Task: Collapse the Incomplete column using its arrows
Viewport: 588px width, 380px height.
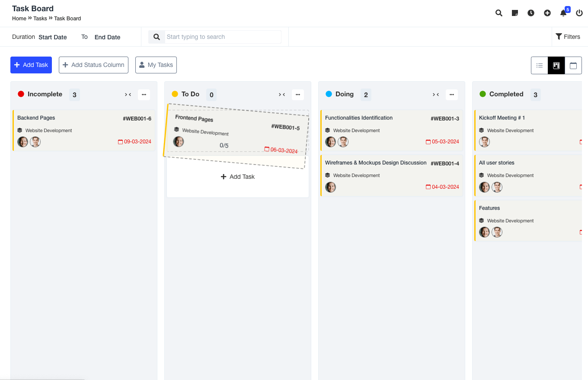Action: coord(128,94)
